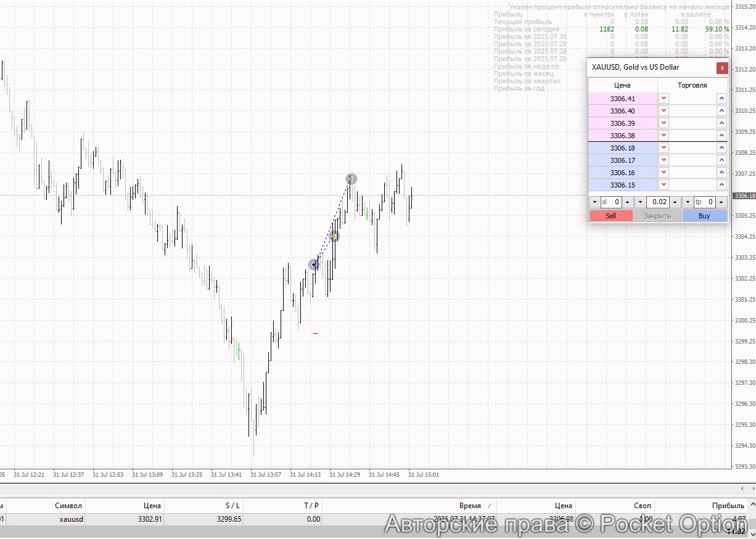Click the red sell arrow at 3306.41
This screenshot has height=539, width=756.
pyautogui.click(x=664, y=98)
